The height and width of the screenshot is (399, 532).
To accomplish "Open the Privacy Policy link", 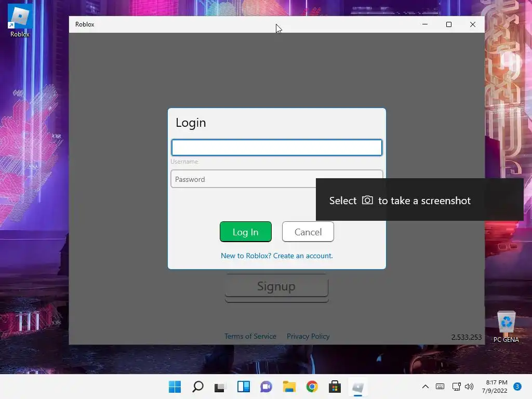I will 308,336.
